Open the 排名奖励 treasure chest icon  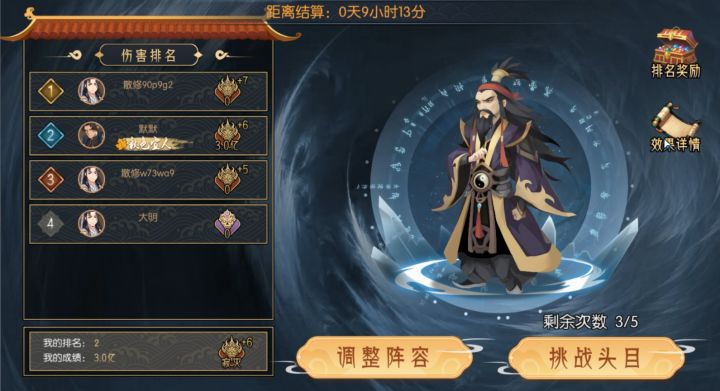click(676, 53)
